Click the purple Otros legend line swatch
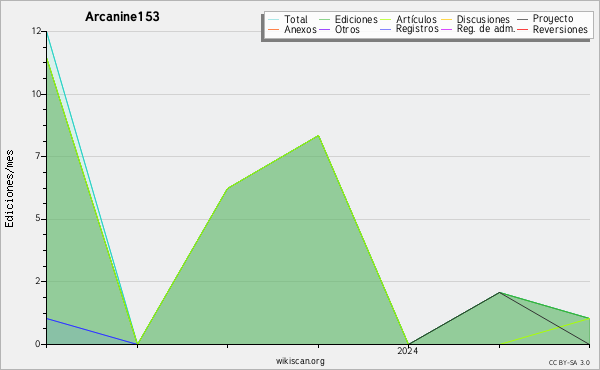This screenshot has height=370, width=600. tap(324, 29)
